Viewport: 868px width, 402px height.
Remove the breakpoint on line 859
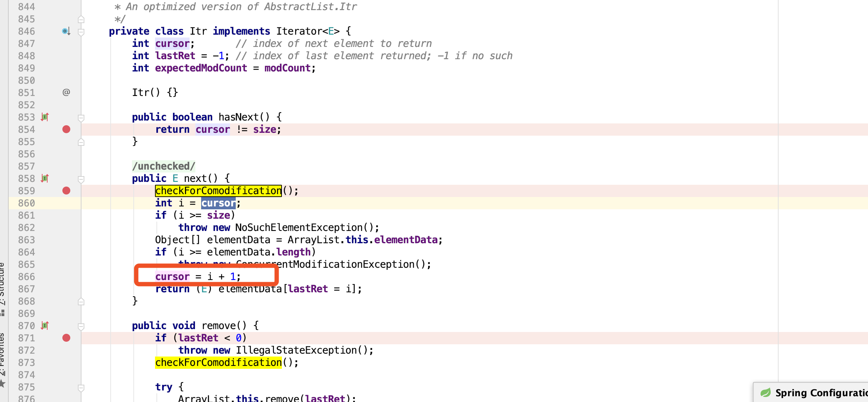click(x=66, y=191)
